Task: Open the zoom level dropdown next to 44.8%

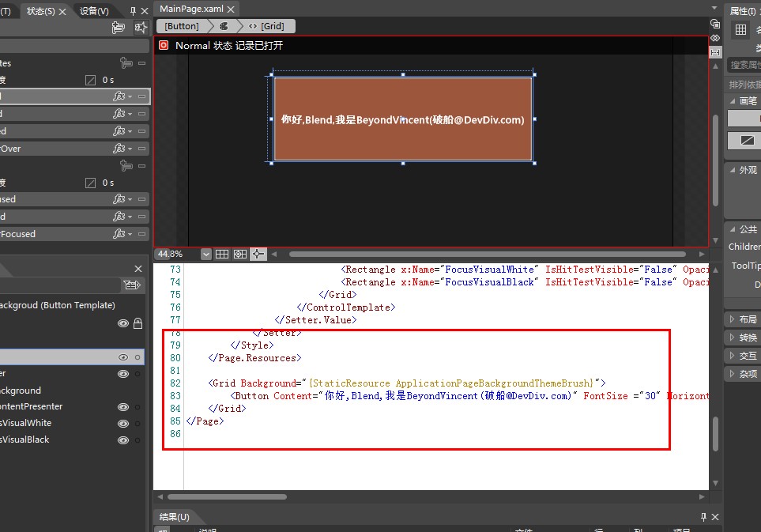Action: click(x=206, y=254)
